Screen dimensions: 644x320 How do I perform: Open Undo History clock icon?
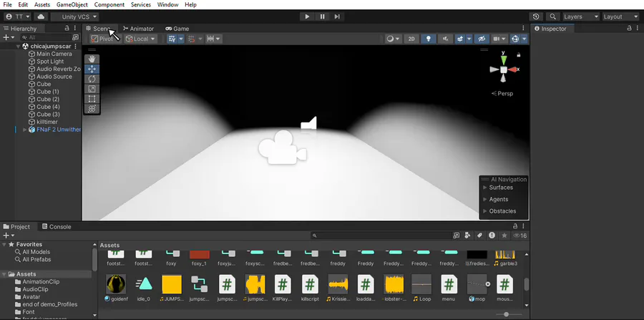[536, 16]
